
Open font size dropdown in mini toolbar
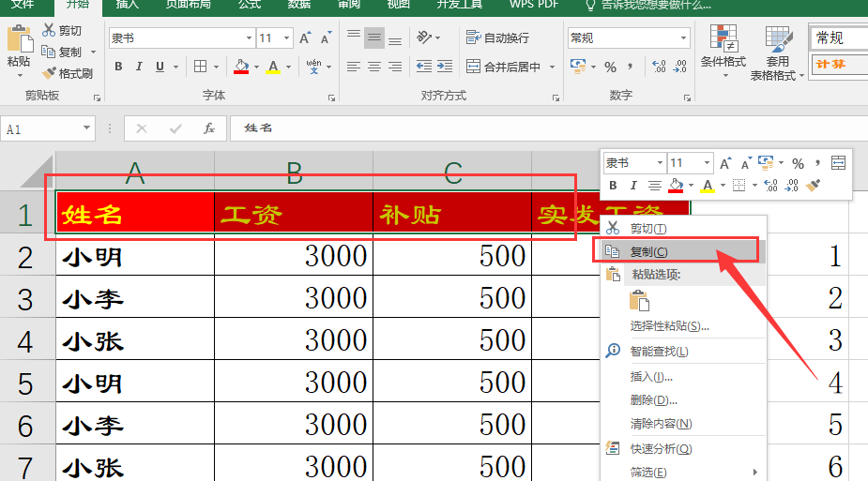pos(707,162)
